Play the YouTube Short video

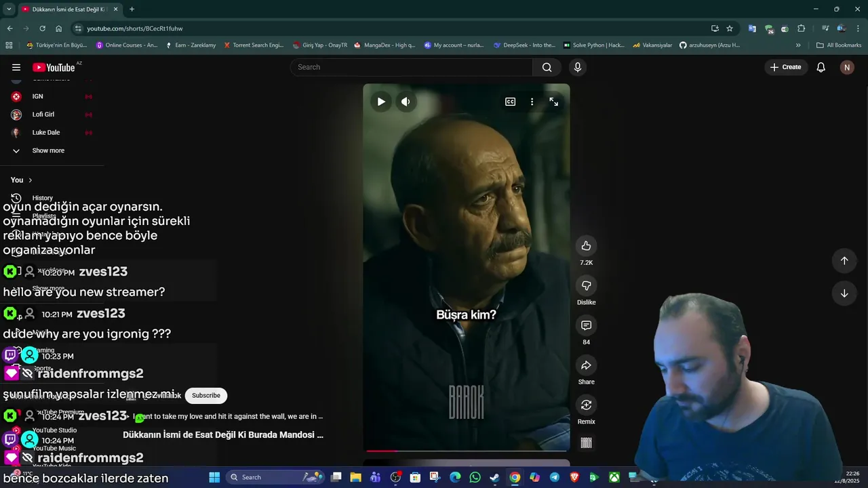381,102
